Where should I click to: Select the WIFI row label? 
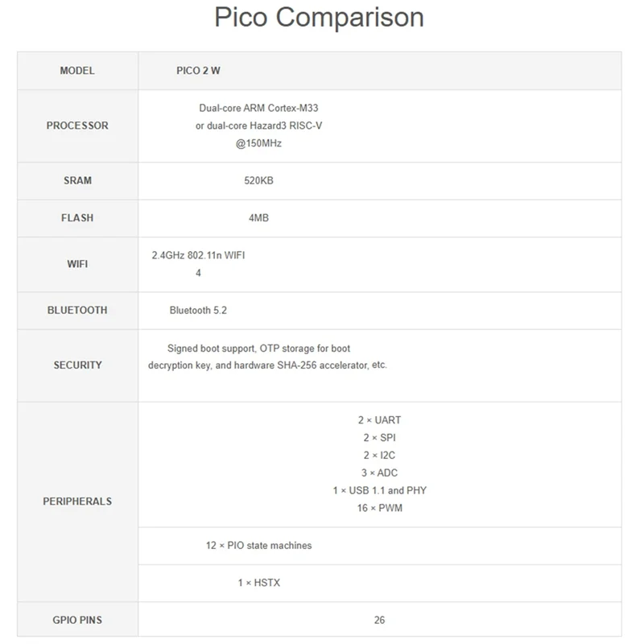coord(77,264)
